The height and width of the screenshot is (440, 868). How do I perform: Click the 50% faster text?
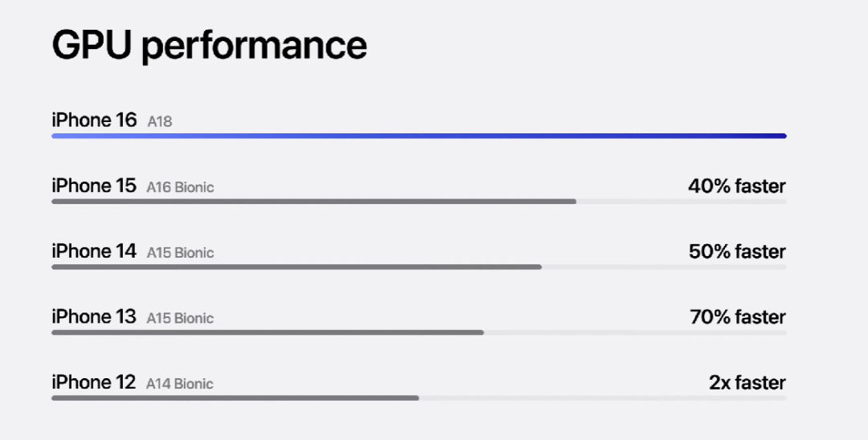tap(737, 251)
